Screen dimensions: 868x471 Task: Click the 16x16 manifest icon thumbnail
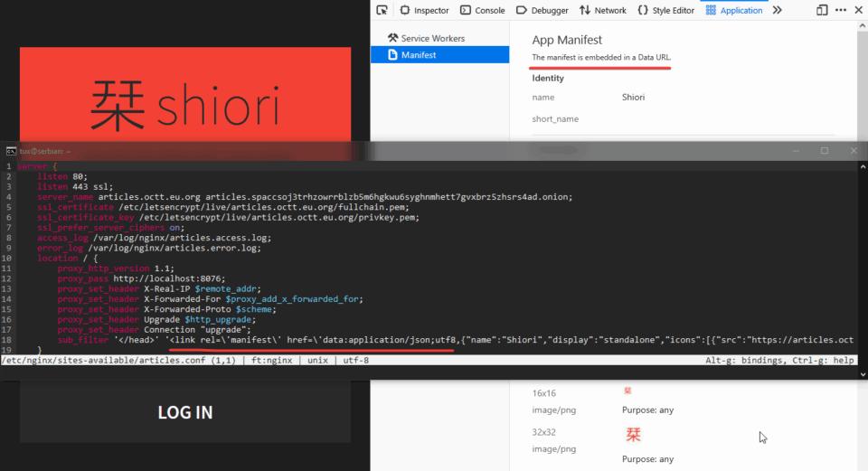(627, 391)
